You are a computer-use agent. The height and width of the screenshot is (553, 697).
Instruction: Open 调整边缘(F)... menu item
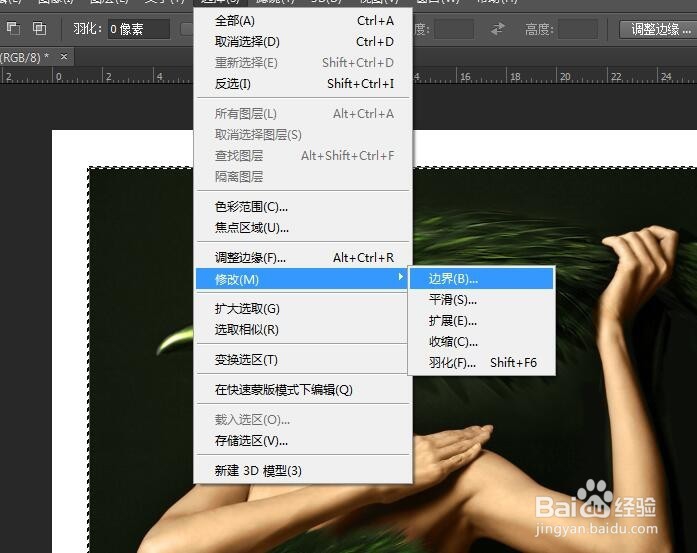tap(304, 257)
